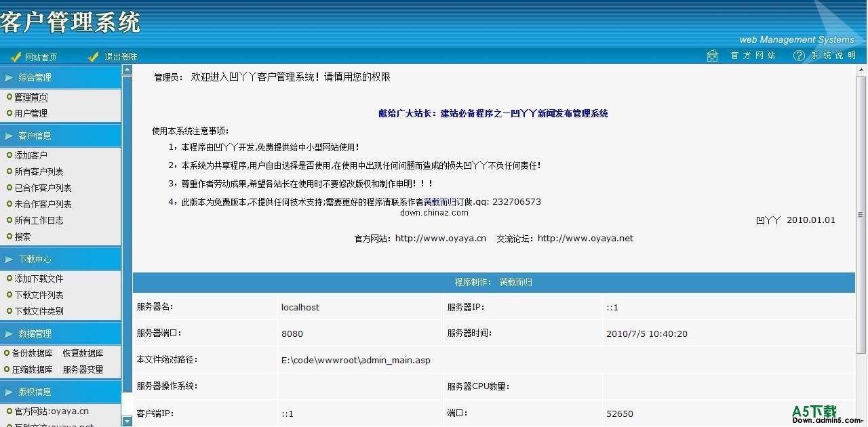Viewport: 868px width, 427px height.
Task: Click the main page scrollbar thumb
Action: point(861,213)
